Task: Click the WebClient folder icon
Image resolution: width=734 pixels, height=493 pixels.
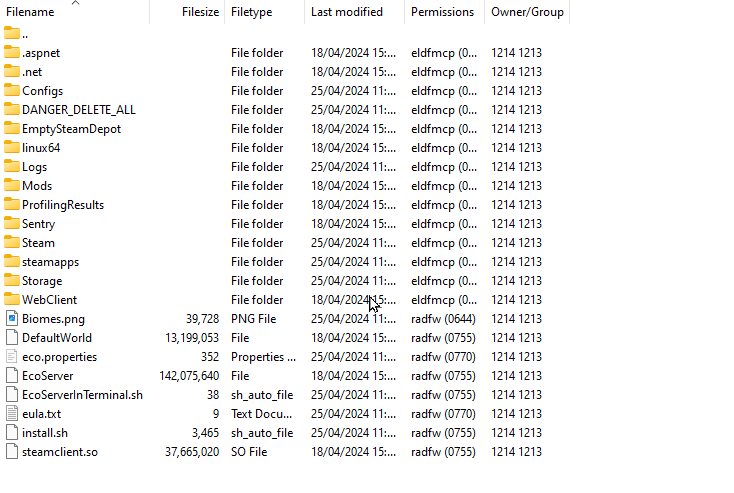Action: click(x=12, y=300)
